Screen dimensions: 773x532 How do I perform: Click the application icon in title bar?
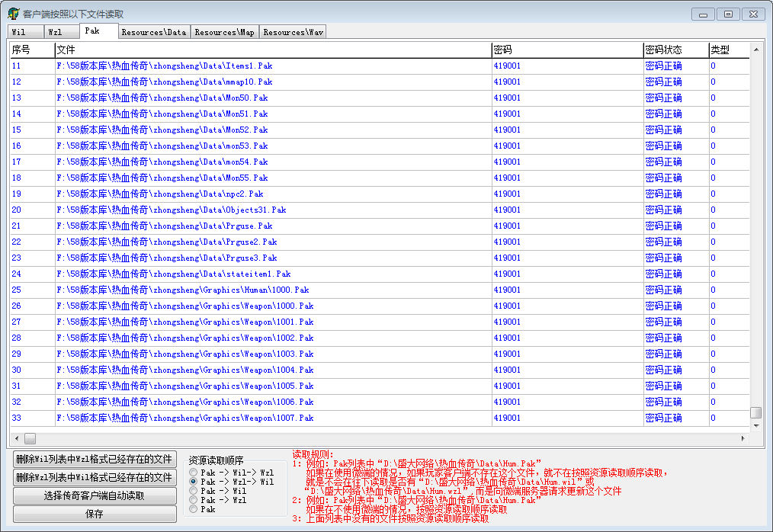click(x=13, y=14)
